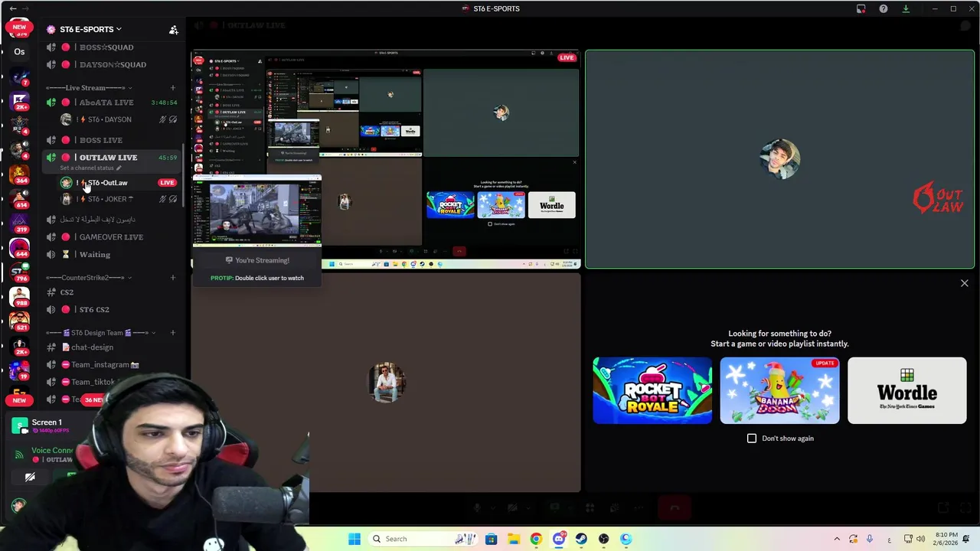Image resolution: width=980 pixels, height=551 pixels.
Task: Click the back arrow in title bar
Action: [x=13, y=8]
